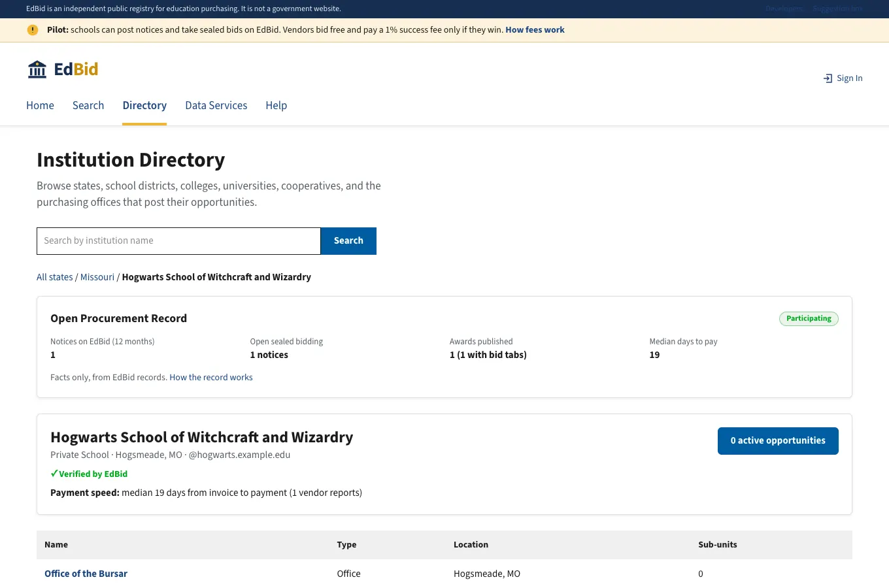Go to All states breadcrumb
This screenshot has width=889, height=588.
tap(55, 277)
